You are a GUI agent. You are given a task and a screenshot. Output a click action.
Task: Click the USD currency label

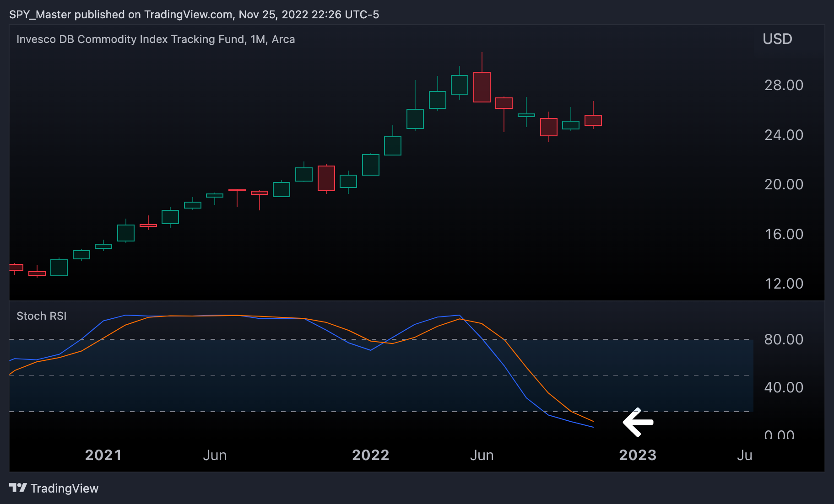[x=777, y=39]
